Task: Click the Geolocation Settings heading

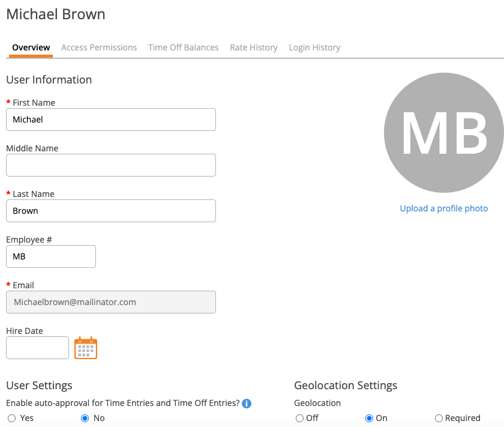Action: [x=346, y=386]
